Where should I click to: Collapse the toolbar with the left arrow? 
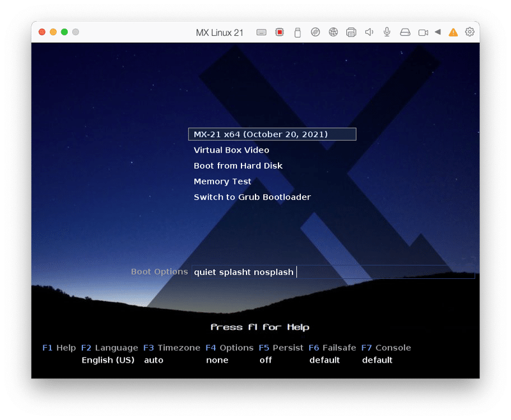[438, 32]
